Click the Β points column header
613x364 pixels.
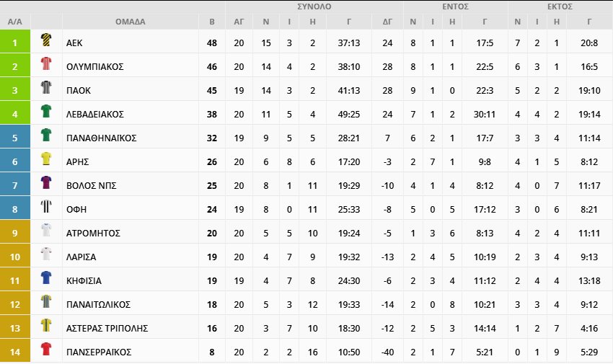coord(211,22)
